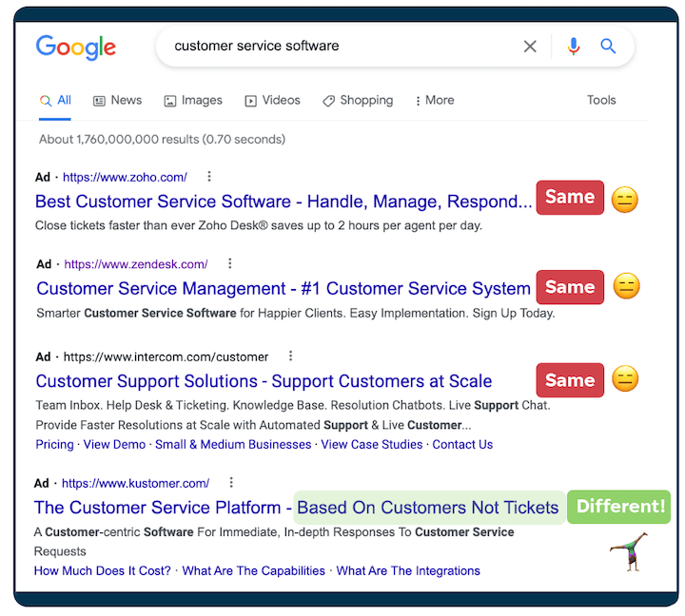
Task: Open the intercom.com/customer ad URL
Action: [166, 357]
